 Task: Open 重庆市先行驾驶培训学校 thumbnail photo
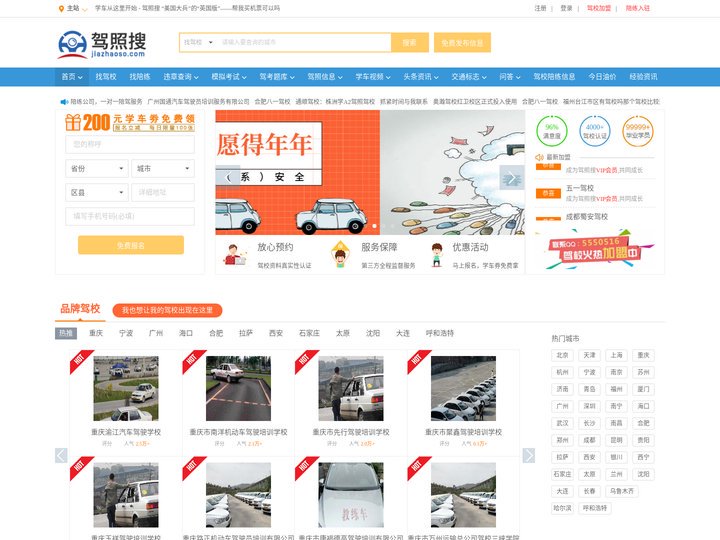pyautogui.click(x=351, y=388)
